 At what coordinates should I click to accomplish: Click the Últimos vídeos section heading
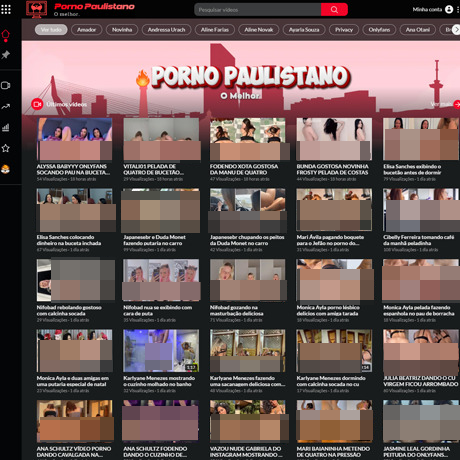coord(66,104)
